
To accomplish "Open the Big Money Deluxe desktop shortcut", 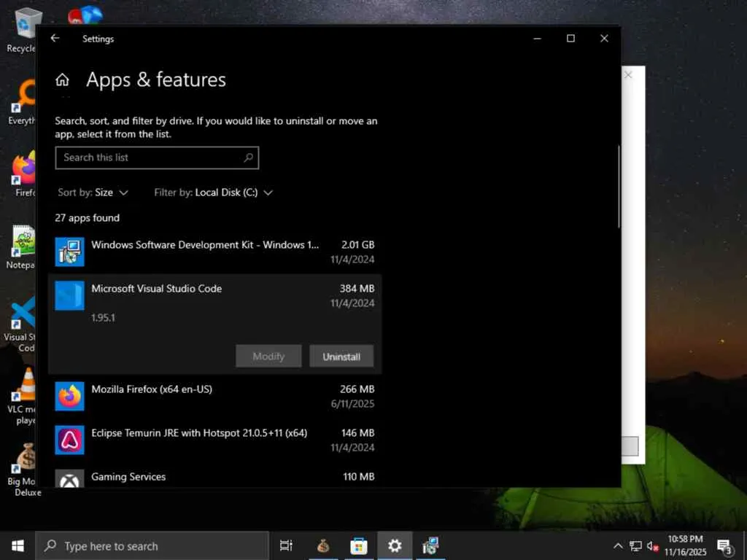I will pyautogui.click(x=24, y=469).
